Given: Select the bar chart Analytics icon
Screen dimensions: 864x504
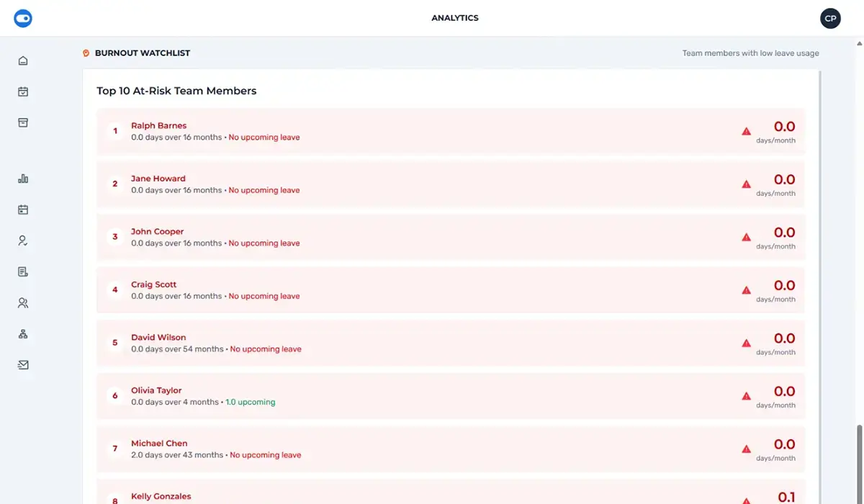Looking at the screenshot, I should [22, 178].
